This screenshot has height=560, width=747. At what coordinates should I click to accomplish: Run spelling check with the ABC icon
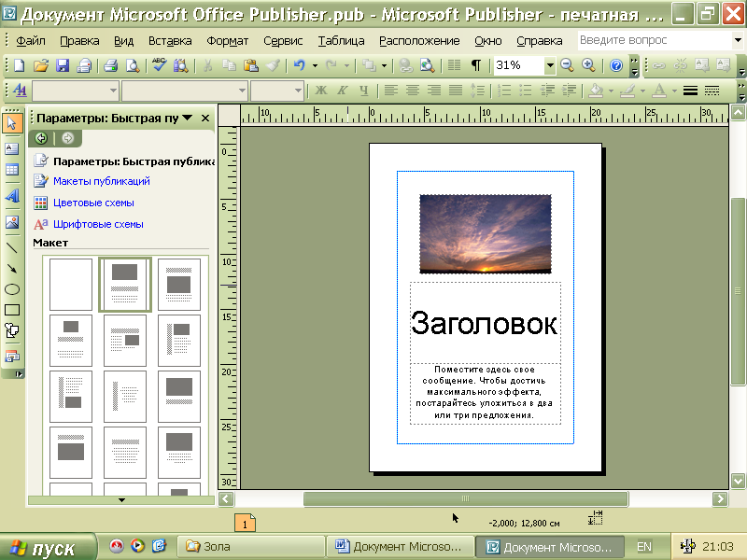point(159,65)
